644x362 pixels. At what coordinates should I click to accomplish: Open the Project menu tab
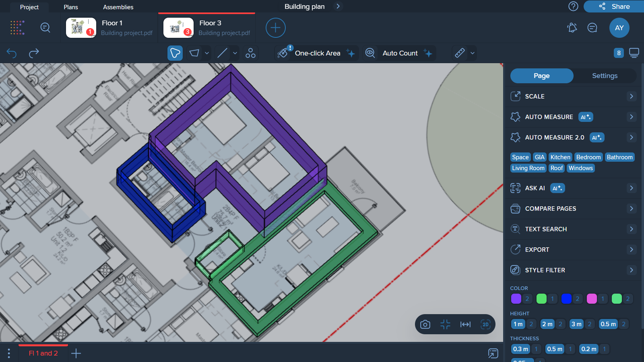point(29,7)
